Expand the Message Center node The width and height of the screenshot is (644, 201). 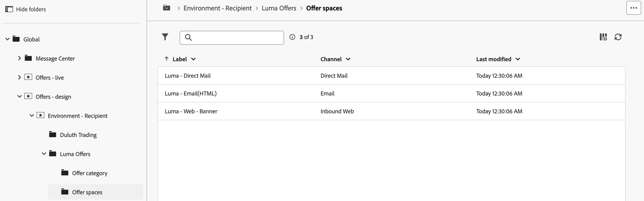point(19,58)
